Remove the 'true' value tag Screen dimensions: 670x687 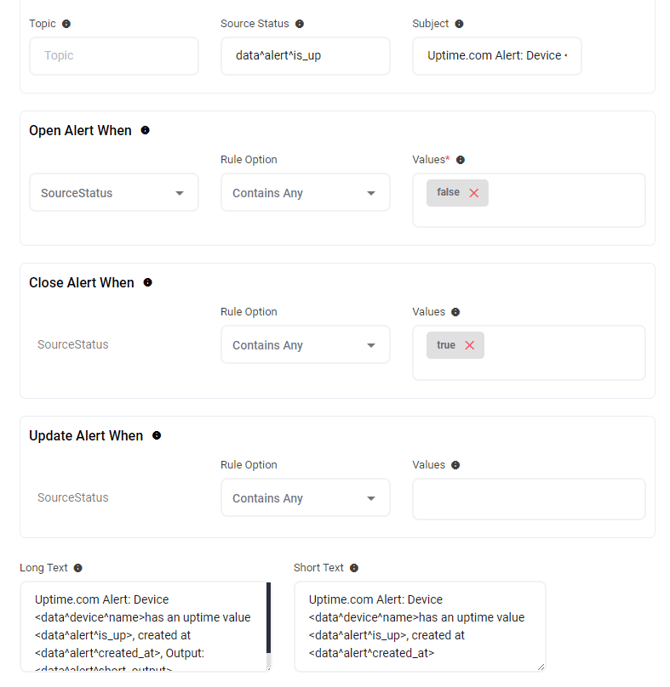469,345
